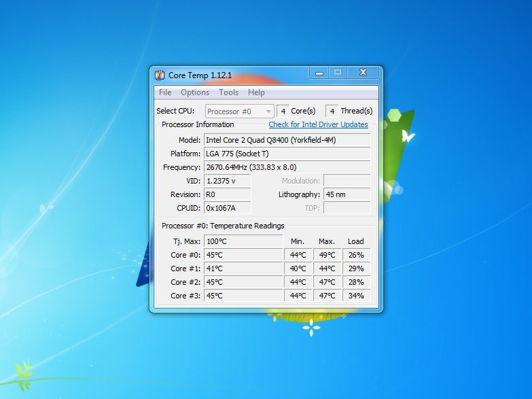Open the File menu
Viewport: 532px width, 399px height.
pyautogui.click(x=165, y=92)
